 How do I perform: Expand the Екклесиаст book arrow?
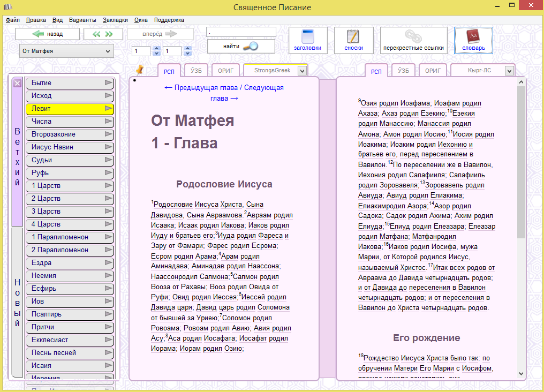tap(109, 340)
